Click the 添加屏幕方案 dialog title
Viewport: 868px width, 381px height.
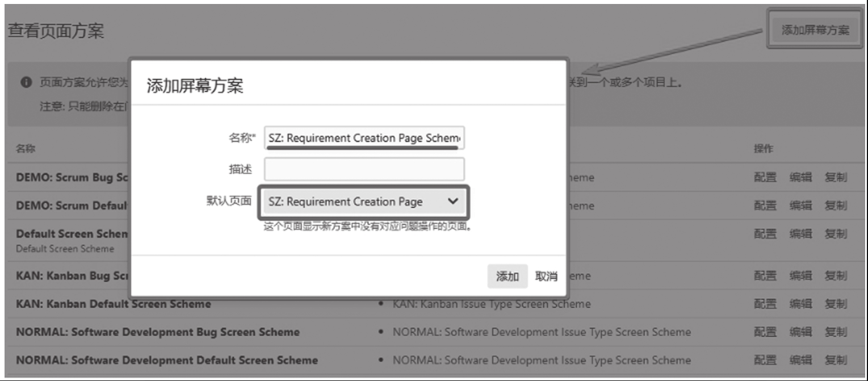(x=195, y=86)
